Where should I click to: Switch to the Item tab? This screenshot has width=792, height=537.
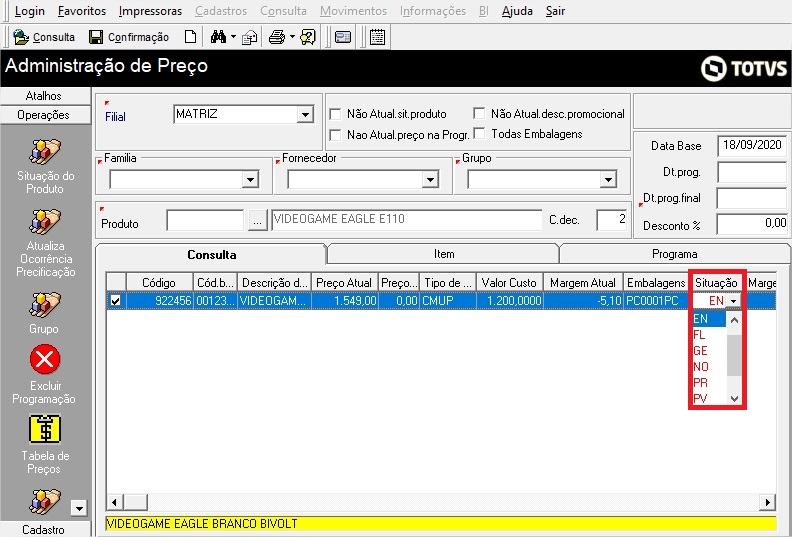click(x=443, y=254)
